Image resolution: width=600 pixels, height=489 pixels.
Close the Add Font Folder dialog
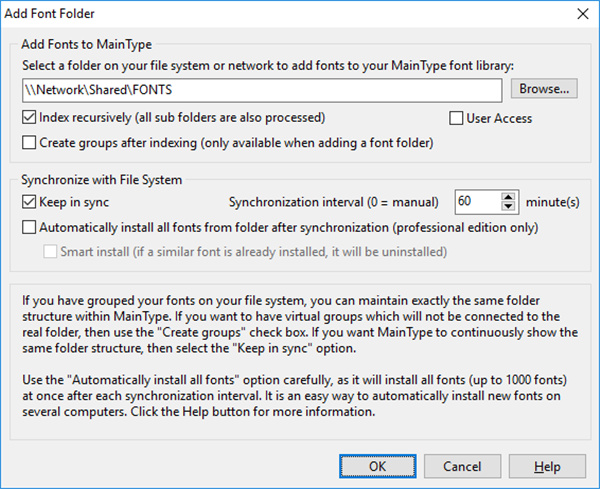tap(581, 13)
